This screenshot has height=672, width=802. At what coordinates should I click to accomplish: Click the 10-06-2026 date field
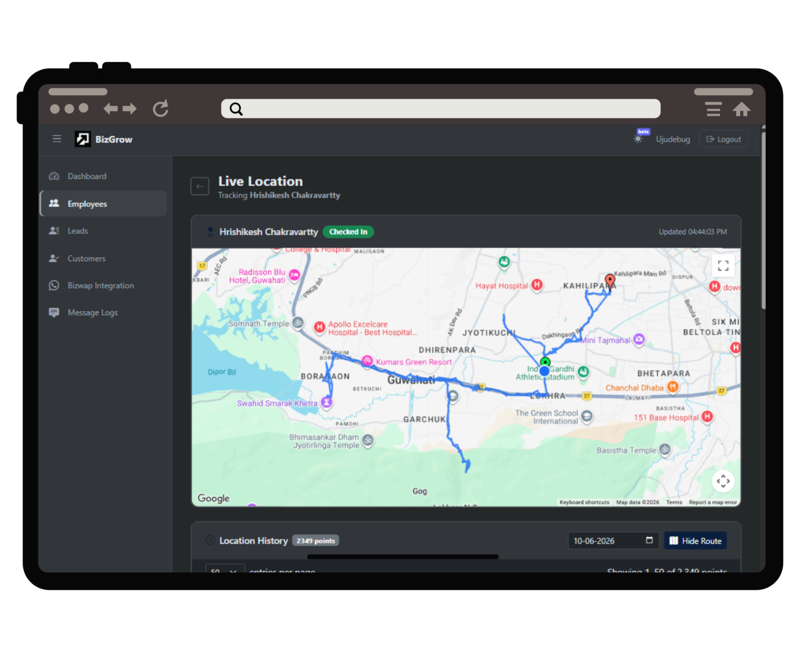coord(613,541)
